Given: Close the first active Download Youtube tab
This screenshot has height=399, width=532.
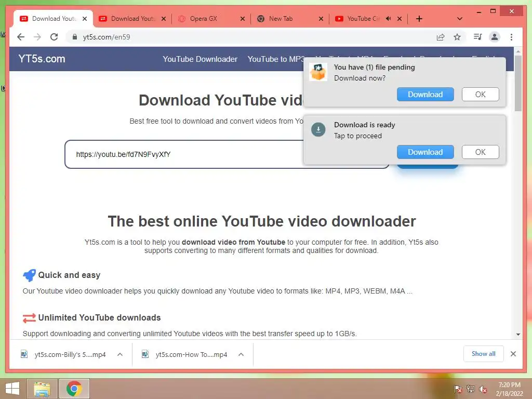Looking at the screenshot, I should click(85, 19).
